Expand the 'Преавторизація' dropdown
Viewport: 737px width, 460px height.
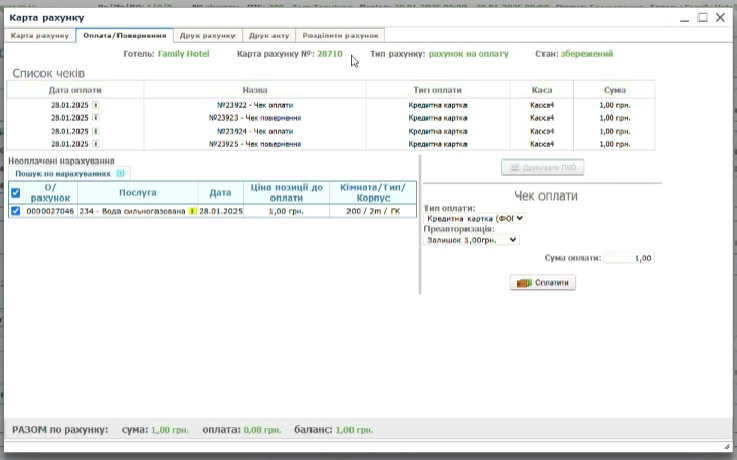[x=472, y=240]
